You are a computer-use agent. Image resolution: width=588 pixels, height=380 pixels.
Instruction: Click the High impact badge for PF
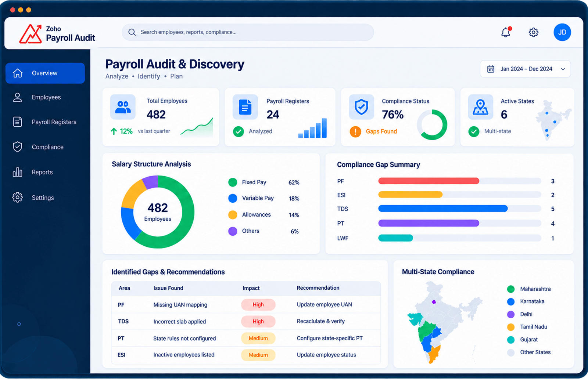(x=258, y=305)
